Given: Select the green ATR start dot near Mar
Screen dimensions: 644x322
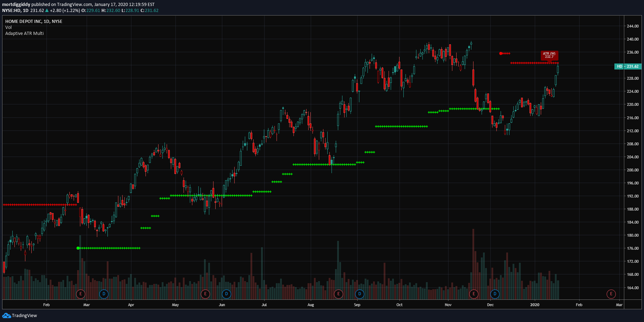Looking at the screenshot, I should pos(78,248).
